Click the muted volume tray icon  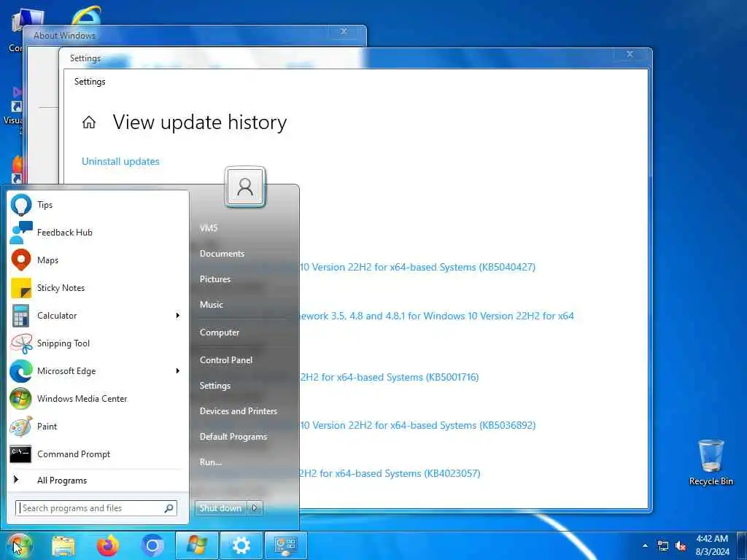681,546
